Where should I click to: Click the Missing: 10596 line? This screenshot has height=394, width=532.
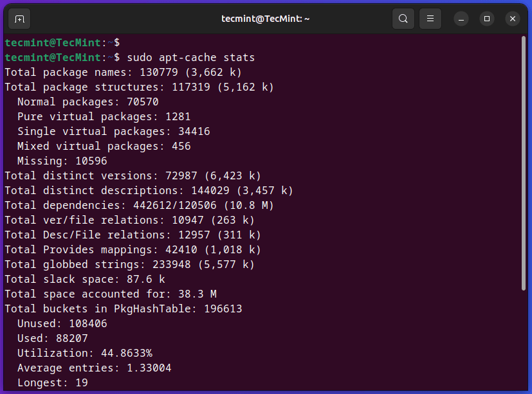[62, 161]
